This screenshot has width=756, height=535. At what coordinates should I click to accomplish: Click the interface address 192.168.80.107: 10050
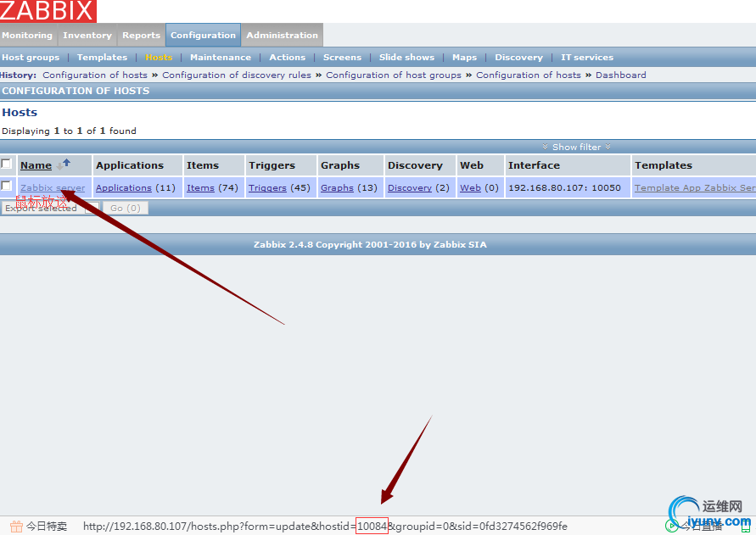(x=564, y=188)
